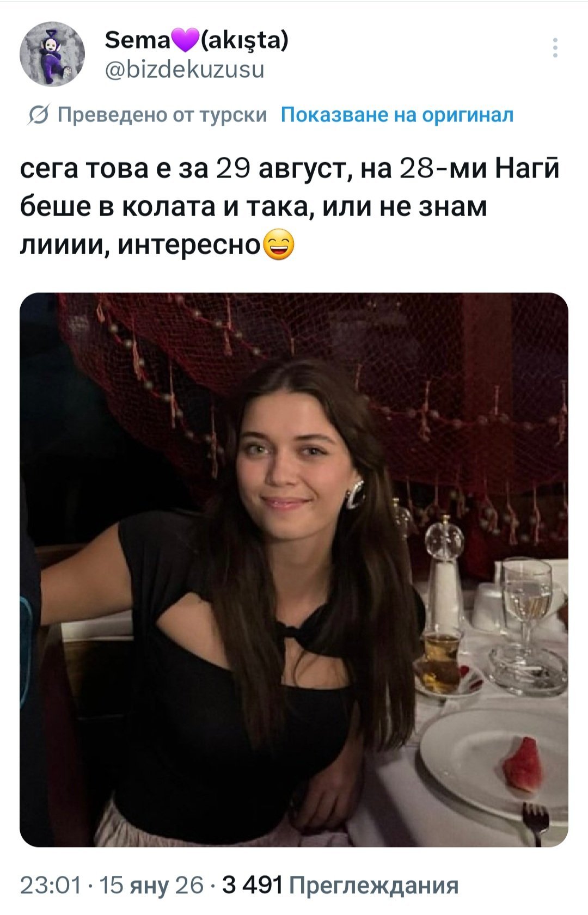The image size is (588, 915).
Task: Open the three-dot more options menu
Action: coord(555,48)
